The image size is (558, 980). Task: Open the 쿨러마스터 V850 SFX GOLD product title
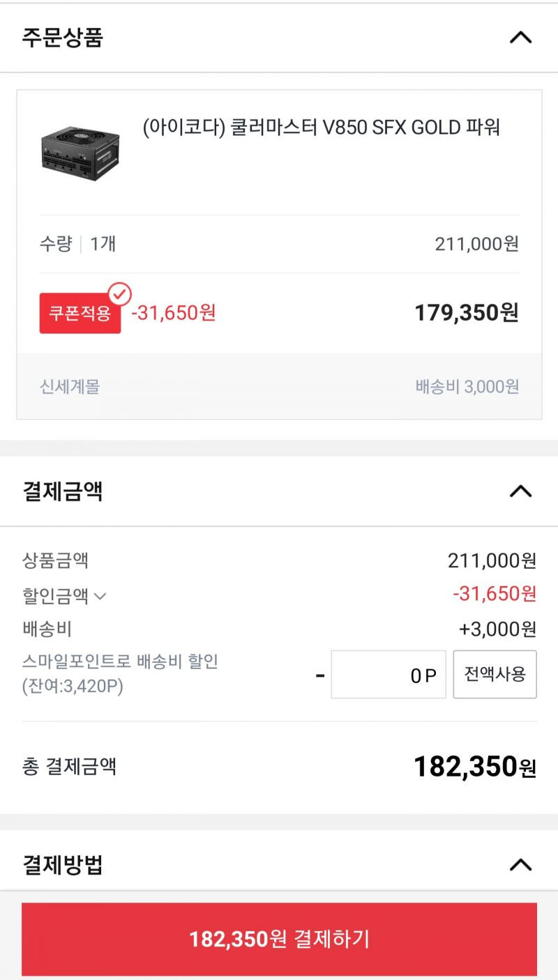(322, 128)
